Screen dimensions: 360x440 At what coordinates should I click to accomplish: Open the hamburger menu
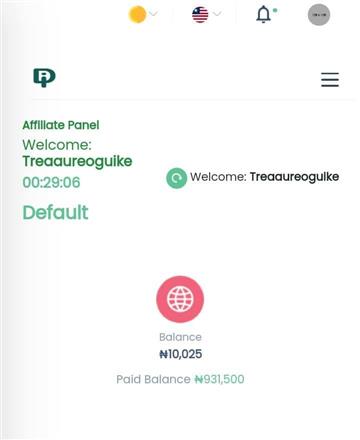(x=330, y=80)
